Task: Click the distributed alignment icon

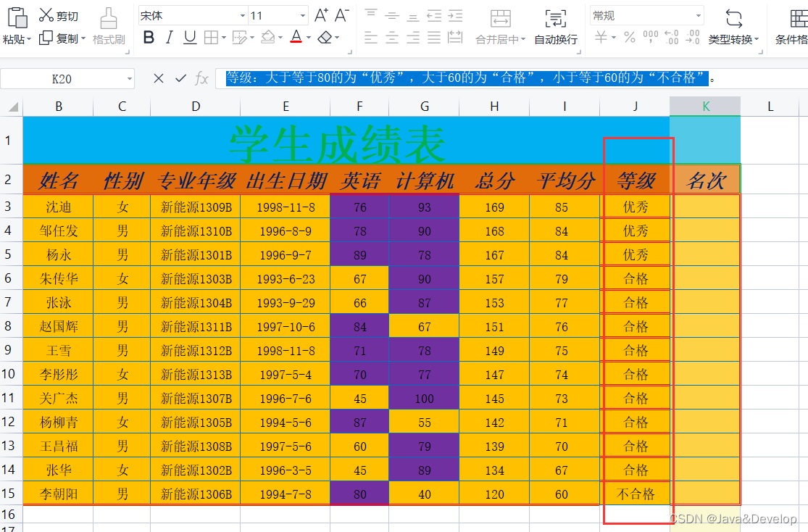Action: click(455, 37)
